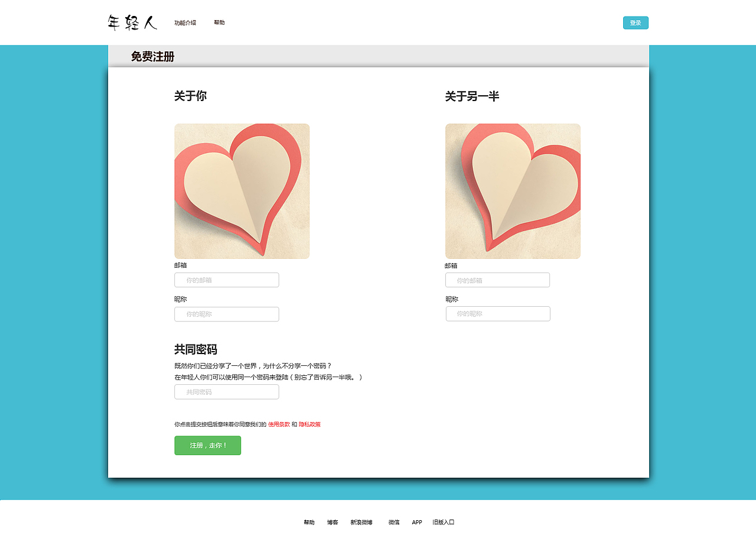
Task: Open 帮助 in the top navigation
Action: coord(219,22)
